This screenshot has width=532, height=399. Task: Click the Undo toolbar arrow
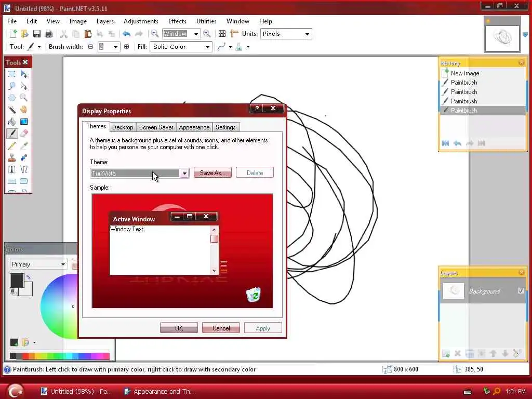(127, 34)
